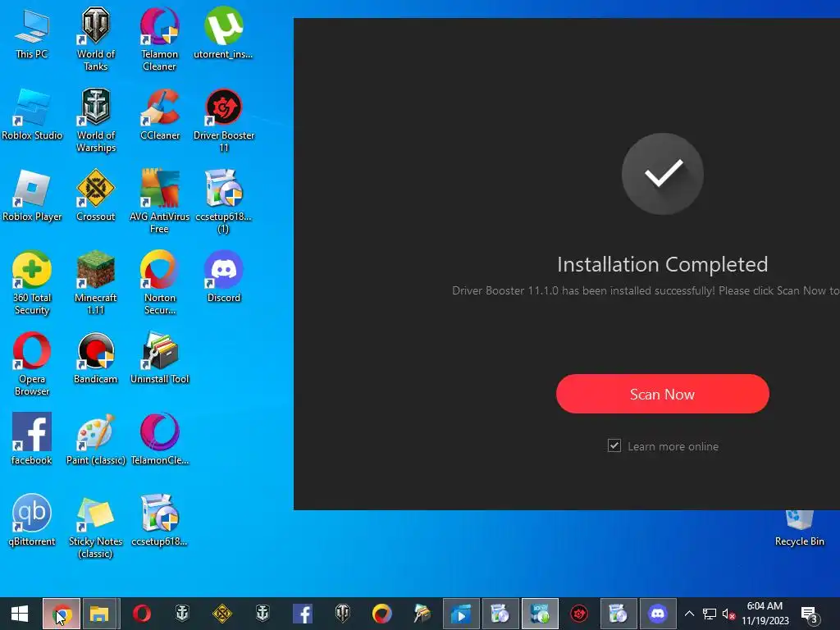Viewport: 840px width, 630px height.
Task: Switch to Discord in the taskbar
Action: 657,614
